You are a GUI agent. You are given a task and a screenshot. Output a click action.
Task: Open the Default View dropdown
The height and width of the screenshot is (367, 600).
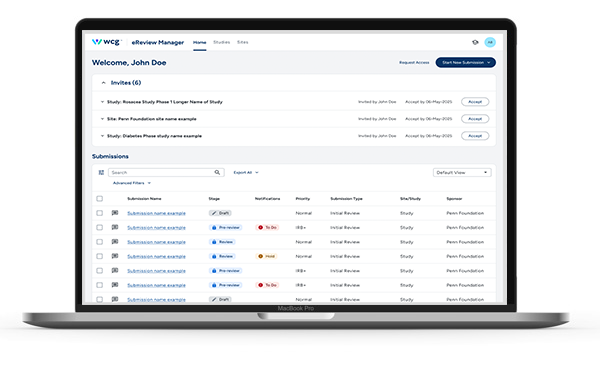pyautogui.click(x=462, y=173)
